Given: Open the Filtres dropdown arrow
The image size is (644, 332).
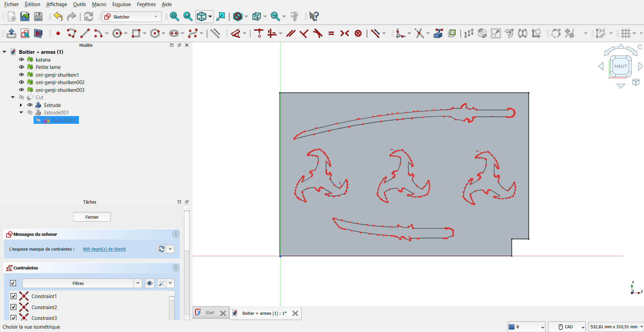Looking at the screenshot, I should click(x=138, y=283).
